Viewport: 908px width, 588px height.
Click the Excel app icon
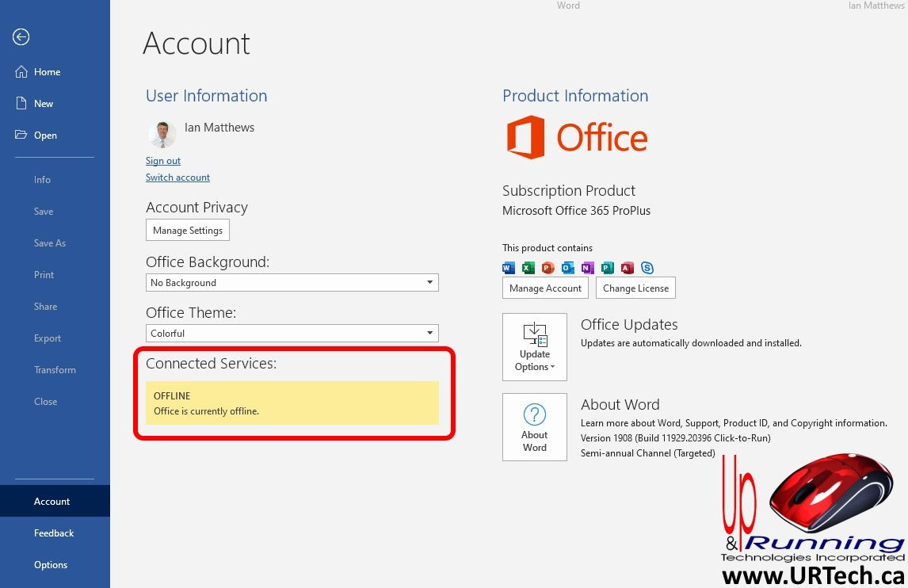pyautogui.click(x=528, y=268)
